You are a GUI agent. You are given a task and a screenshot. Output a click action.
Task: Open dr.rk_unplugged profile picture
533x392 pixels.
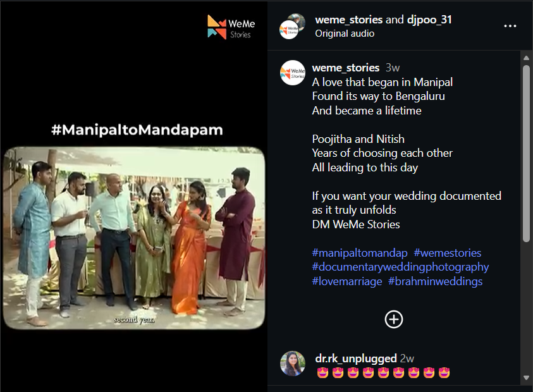click(x=292, y=364)
